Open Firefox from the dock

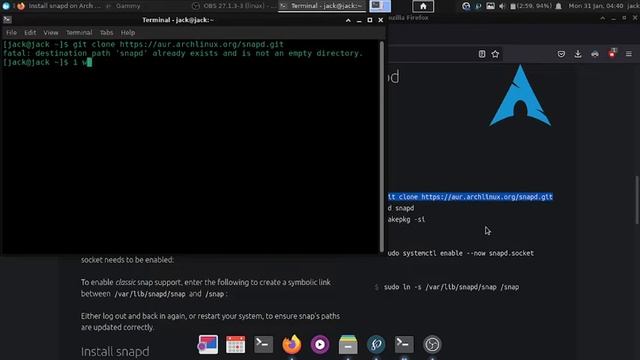pyautogui.click(x=292, y=344)
